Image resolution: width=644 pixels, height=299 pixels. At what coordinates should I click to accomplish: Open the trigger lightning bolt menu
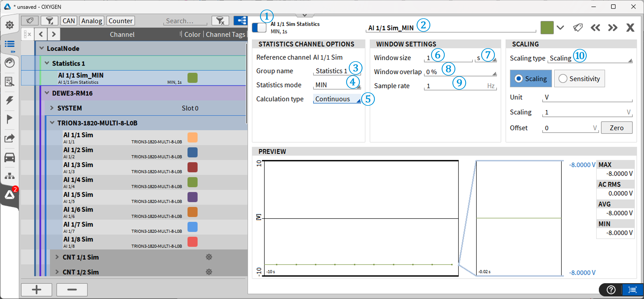pyautogui.click(x=10, y=100)
